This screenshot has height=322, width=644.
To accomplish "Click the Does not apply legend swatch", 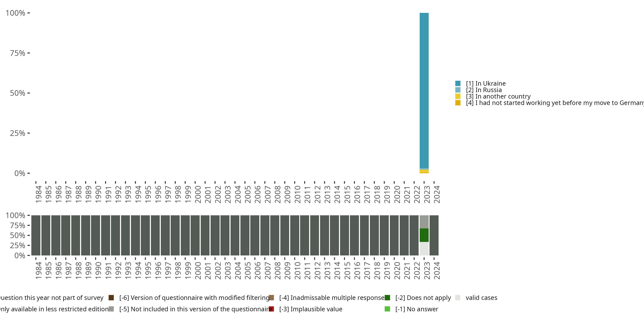I will coord(387,298).
